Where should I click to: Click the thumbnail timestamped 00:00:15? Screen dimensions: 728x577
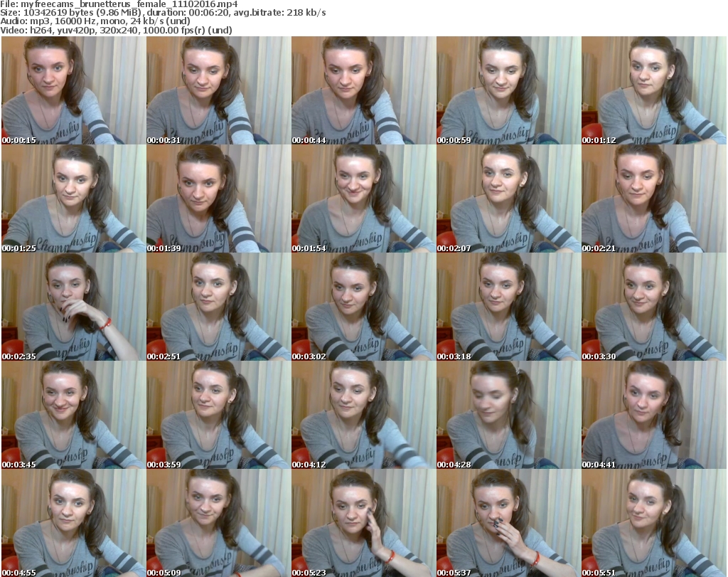[73, 90]
